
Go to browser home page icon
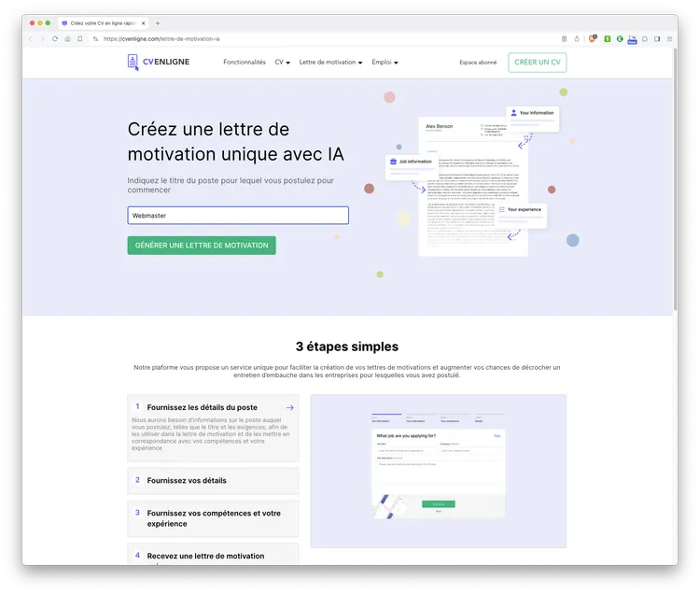point(67,39)
